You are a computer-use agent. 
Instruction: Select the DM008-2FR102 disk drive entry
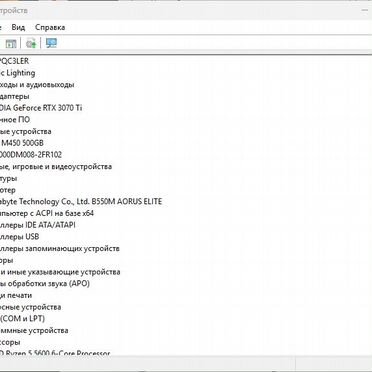click(31, 155)
